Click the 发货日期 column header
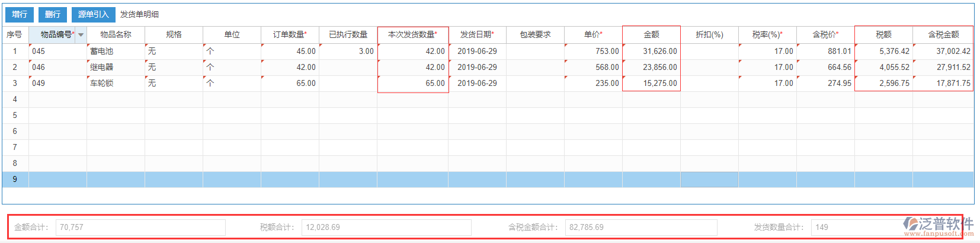This screenshot has height=243, width=980. tap(477, 35)
